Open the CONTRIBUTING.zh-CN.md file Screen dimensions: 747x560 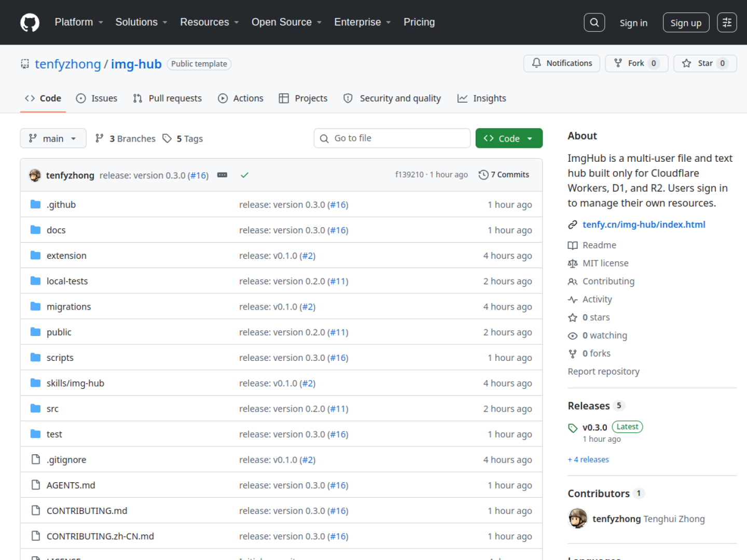coord(100,536)
